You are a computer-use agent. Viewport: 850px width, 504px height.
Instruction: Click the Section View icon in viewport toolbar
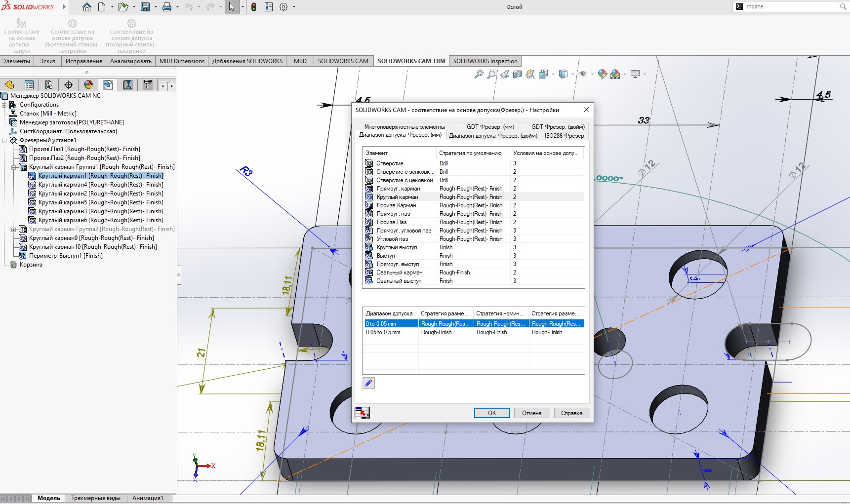[x=518, y=74]
